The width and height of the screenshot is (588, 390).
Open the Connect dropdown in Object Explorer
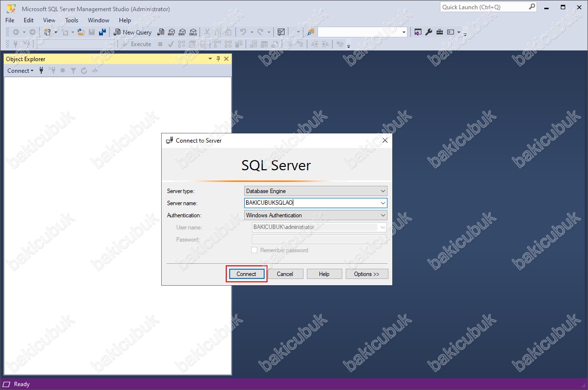pyautogui.click(x=20, y=71)
